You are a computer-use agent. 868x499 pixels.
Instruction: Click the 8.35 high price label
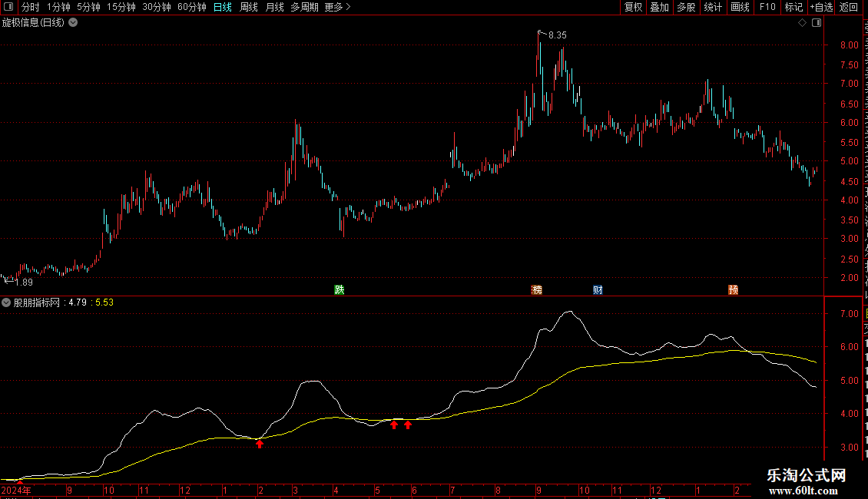point(558,35)
